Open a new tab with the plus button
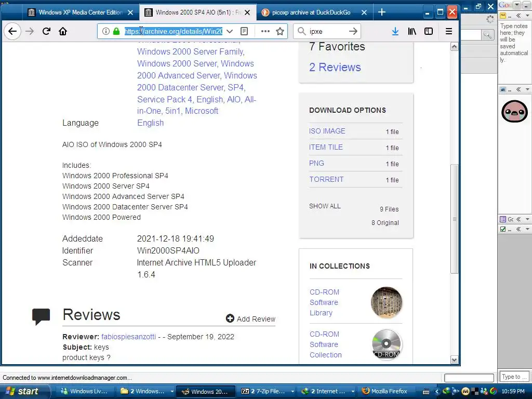This screenshot has height=399, width=532. click(382, 12)
